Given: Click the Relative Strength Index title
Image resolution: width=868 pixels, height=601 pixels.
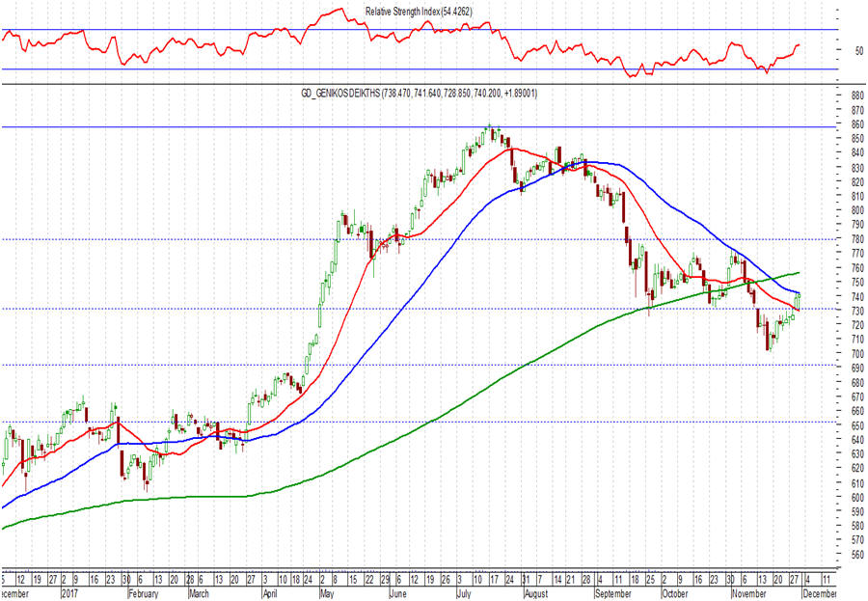Looking at the screenshot, I should 419,11.
